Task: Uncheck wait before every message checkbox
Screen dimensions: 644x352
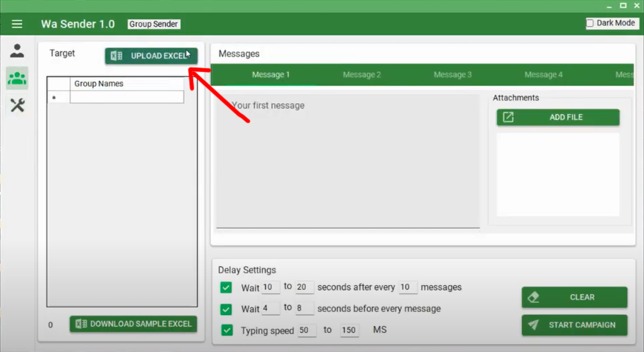Action: point(227,308)
